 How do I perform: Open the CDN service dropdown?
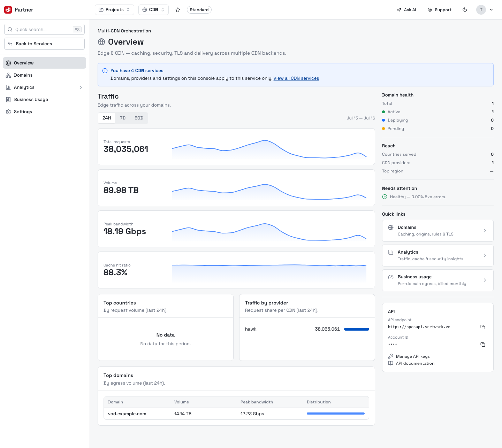pos(153,10)
